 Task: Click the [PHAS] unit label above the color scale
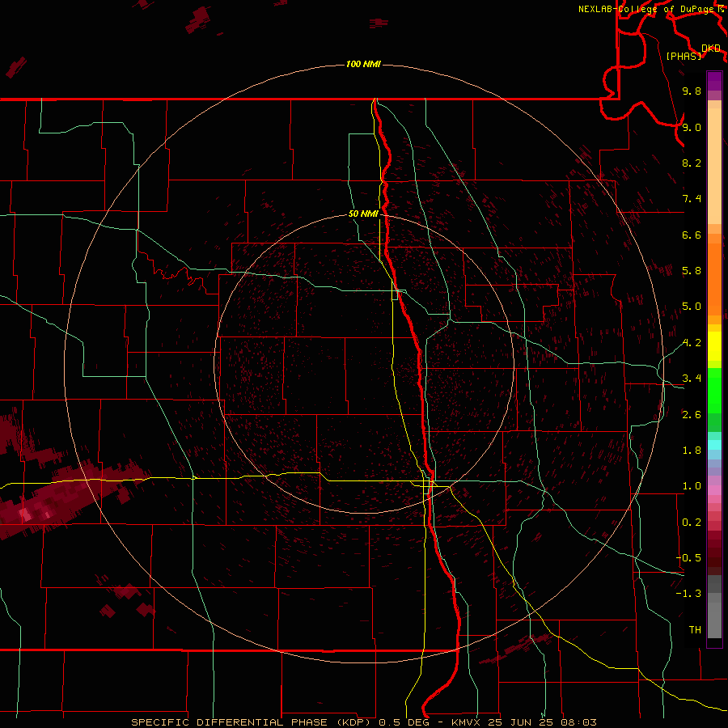(684, 56)
